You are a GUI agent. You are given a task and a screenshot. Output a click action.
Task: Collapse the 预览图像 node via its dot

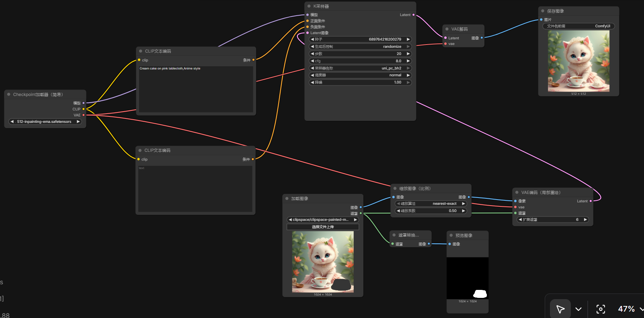coord(451,235)
